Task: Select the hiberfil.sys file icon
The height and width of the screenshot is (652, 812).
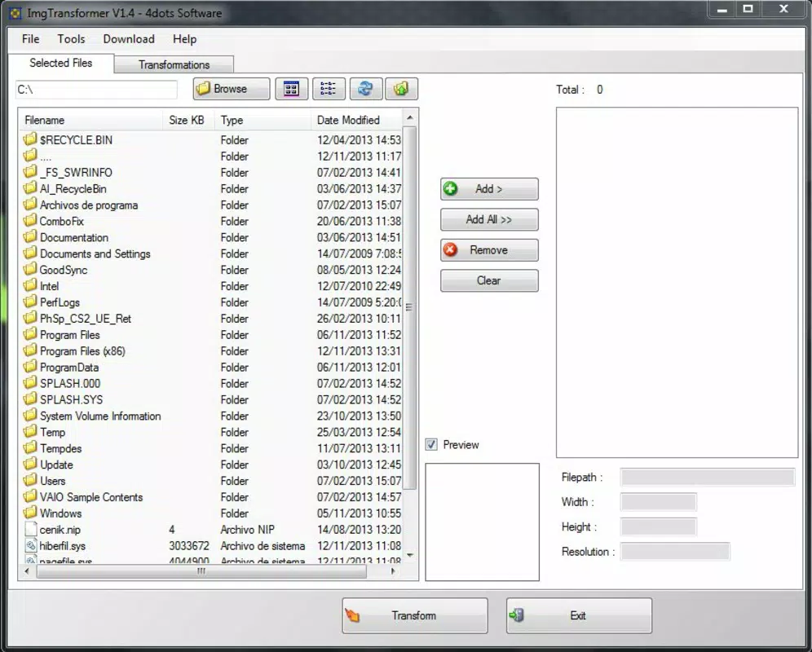Action: click(30, 545)
